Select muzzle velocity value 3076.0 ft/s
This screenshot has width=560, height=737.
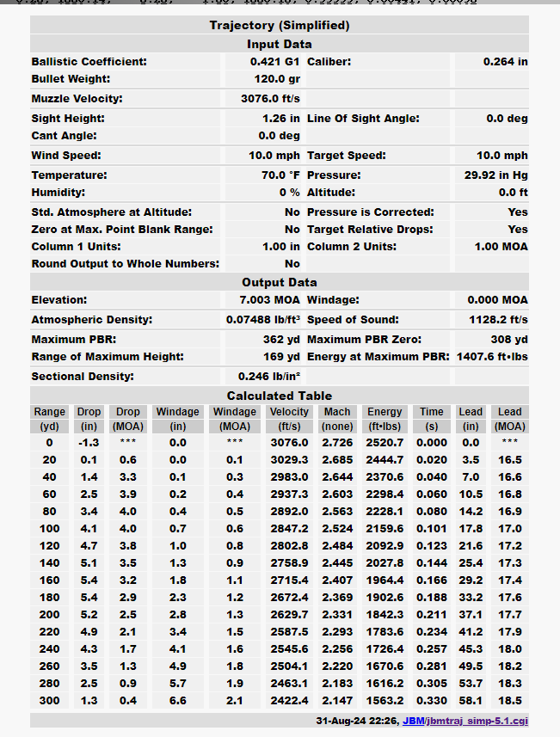pos(270,99)
